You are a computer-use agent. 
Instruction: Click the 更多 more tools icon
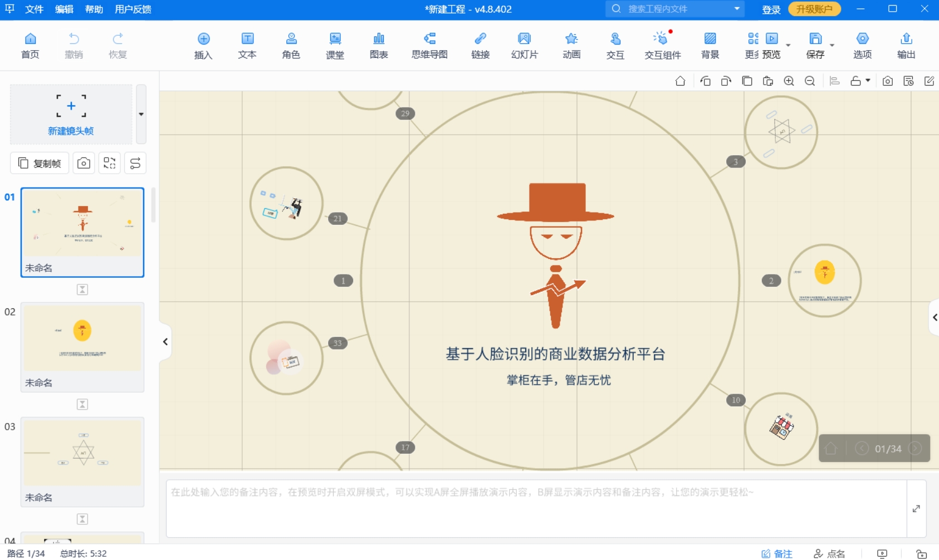coord(752,46)
